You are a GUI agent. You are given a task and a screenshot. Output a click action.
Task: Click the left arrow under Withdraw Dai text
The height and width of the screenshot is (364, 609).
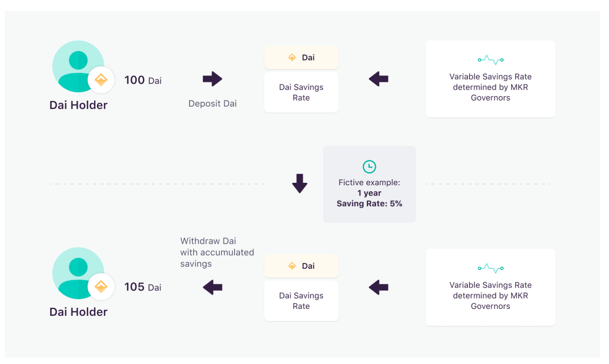click(212, 287)
